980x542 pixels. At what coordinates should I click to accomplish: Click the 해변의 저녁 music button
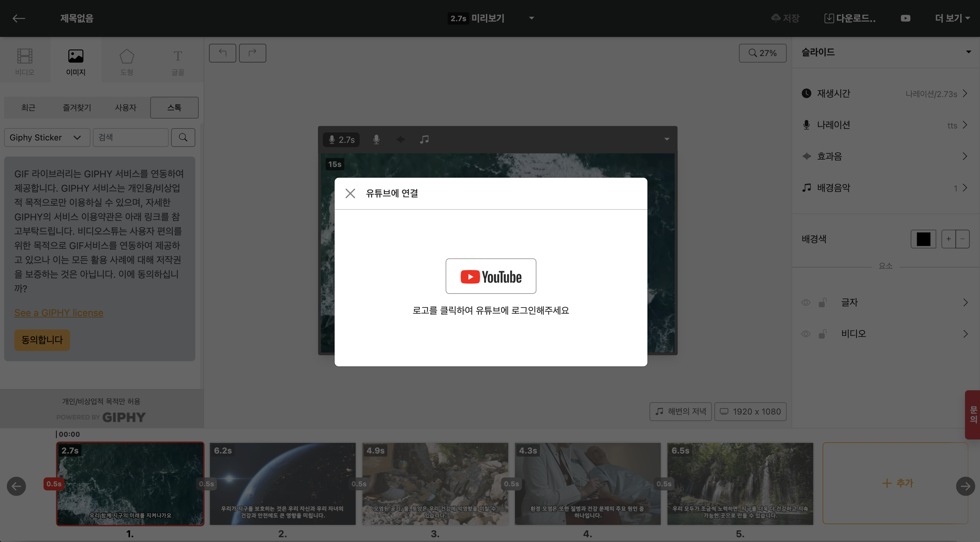(681, 411)
